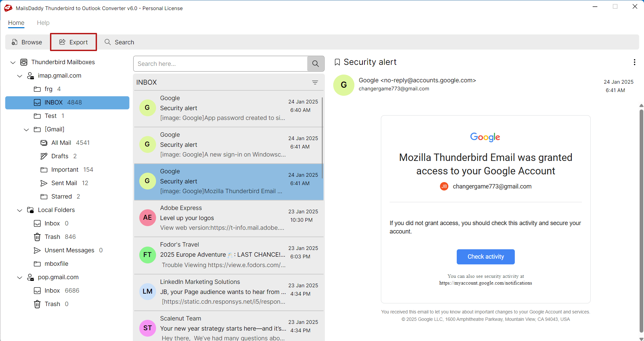Viewport: 644px width, 341px height.
Task: Click the message preview vertical scrollbar
Action: [x=641, y=218]
